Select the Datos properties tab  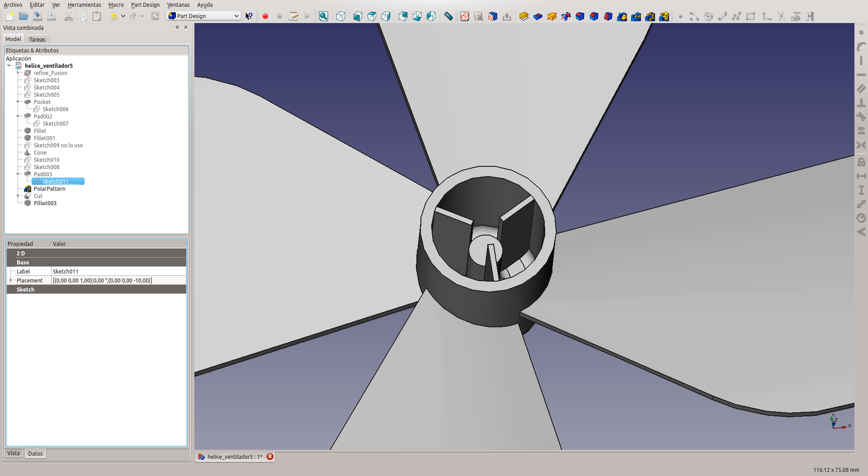click(35, 453)
